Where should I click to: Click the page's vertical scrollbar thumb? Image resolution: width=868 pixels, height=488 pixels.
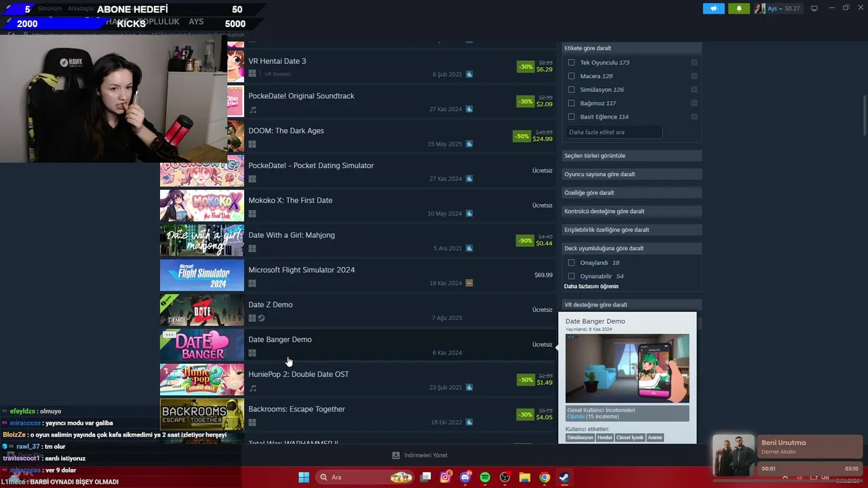point(864,115)
